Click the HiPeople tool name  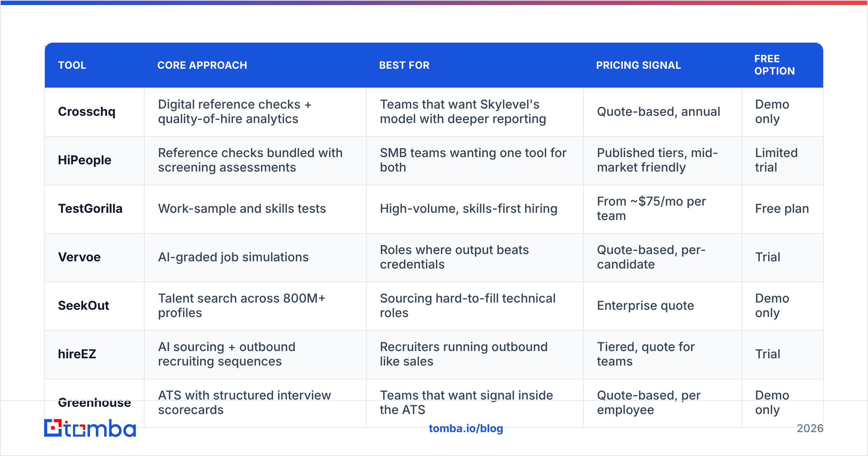pyautogui.click(x=85, y=160)
